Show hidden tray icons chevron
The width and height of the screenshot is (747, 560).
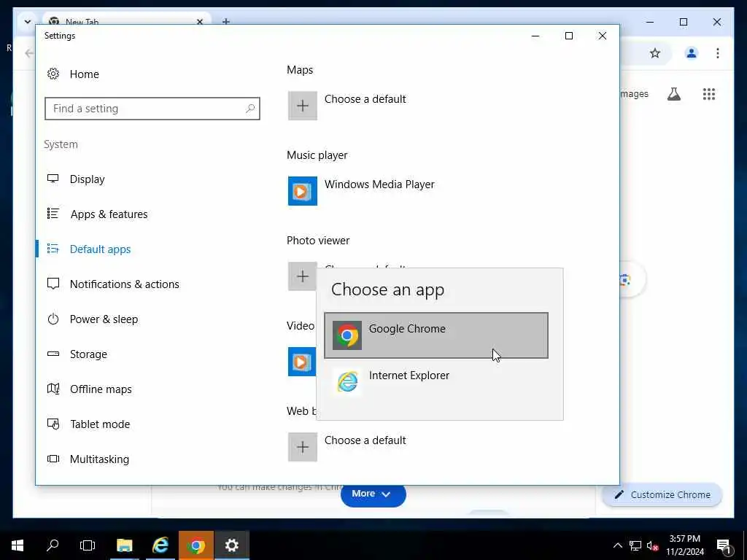(617, 545)
